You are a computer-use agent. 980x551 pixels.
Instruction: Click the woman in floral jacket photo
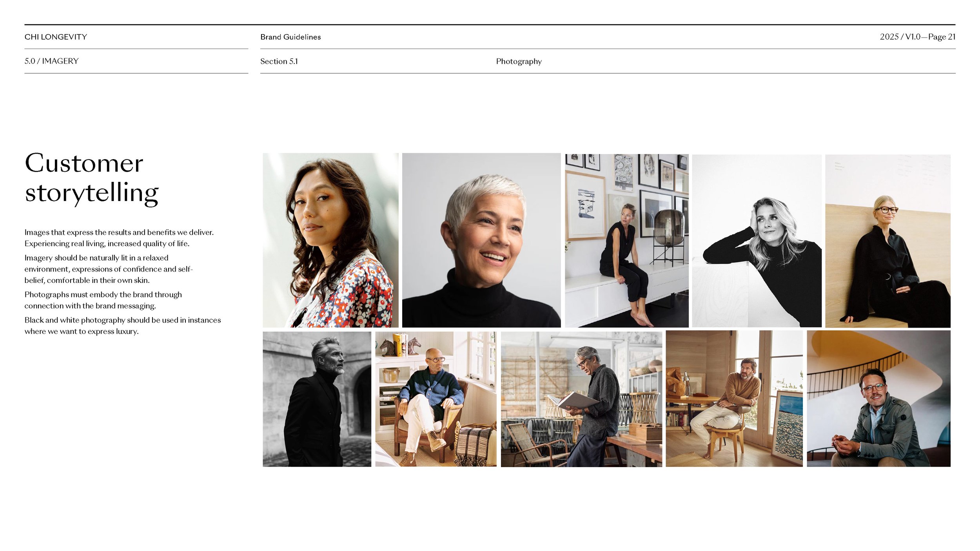330,240
